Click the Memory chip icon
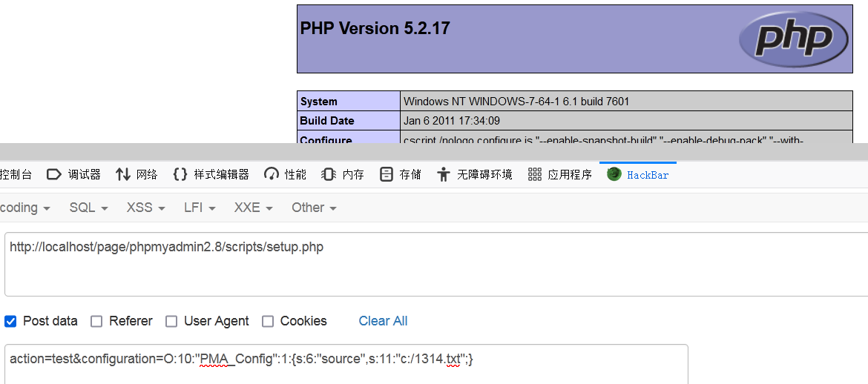Screen dimensions: 868x384 [x=328, y=175]
